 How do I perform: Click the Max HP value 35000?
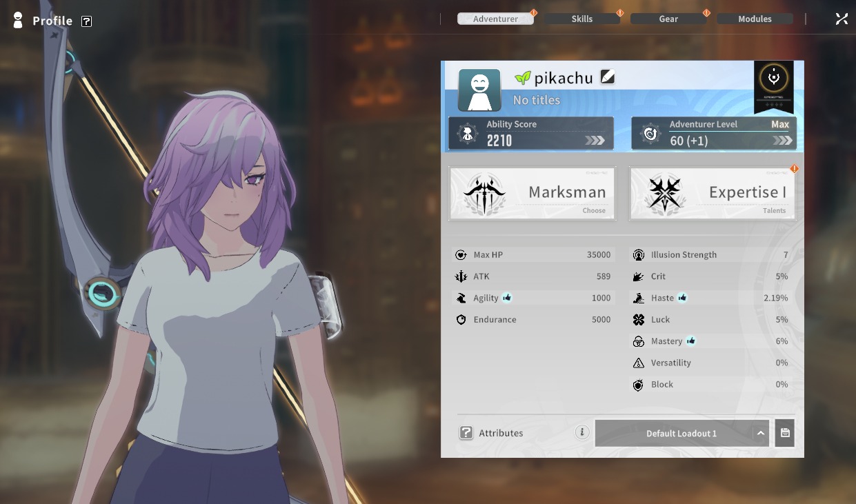pos(599,255)
